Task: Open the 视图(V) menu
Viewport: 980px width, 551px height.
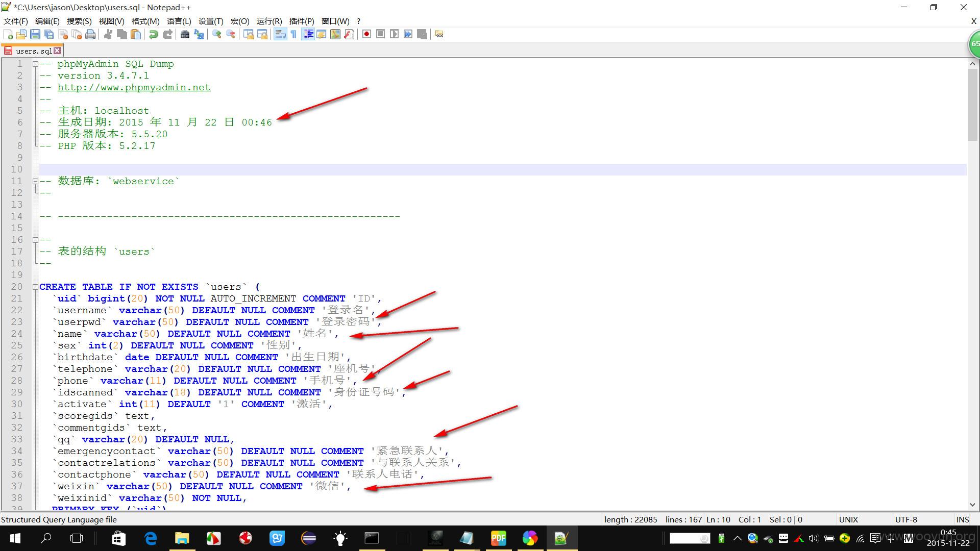Action: point(111,21)
